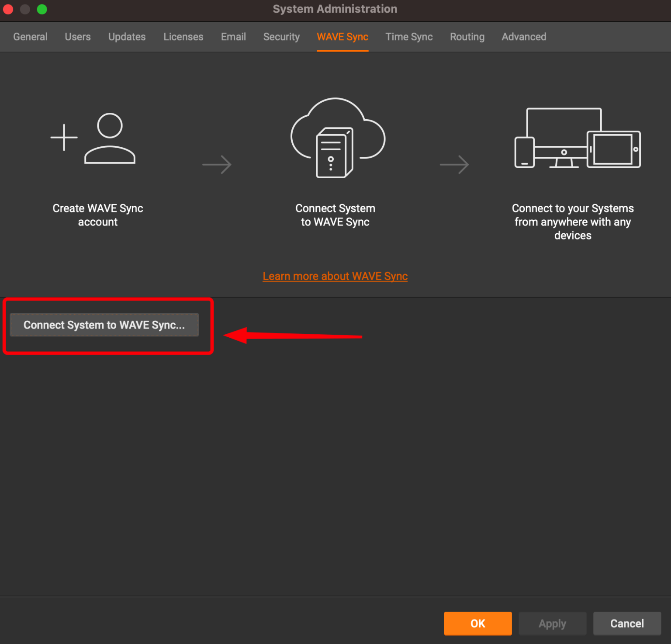Open the General tab
671x644 pixels.
click(x=30, y=37)
